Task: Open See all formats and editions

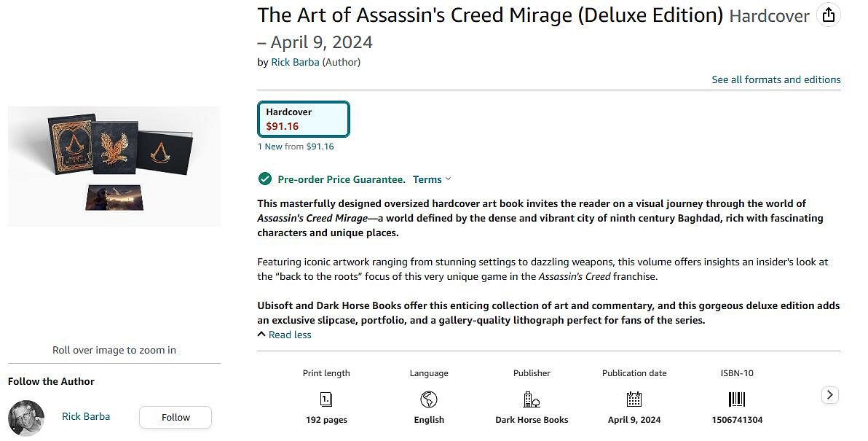Action: click(776, 79)
